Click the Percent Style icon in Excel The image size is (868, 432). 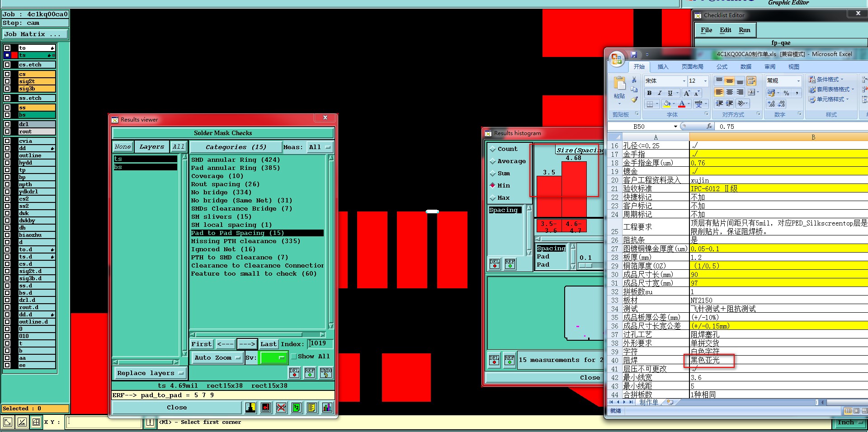(x=787, y=93)
